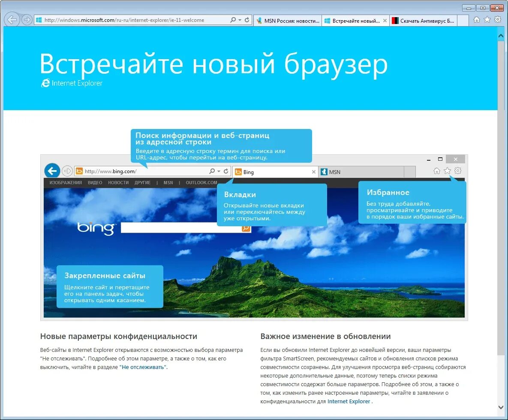Image resolution: width=508 pixels, height=420 pixels.
Task: Click the search dropdown arrow in illustrated address bar
Action: (x=219, y=171)
